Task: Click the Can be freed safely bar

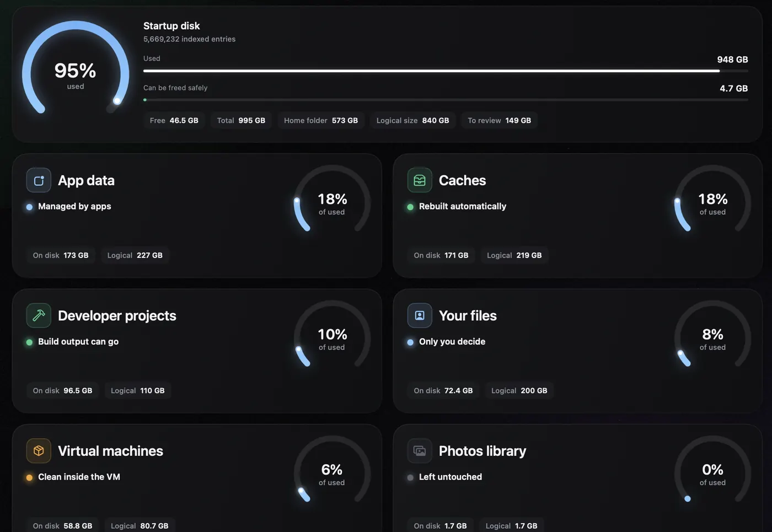Action: pos(446,100)
